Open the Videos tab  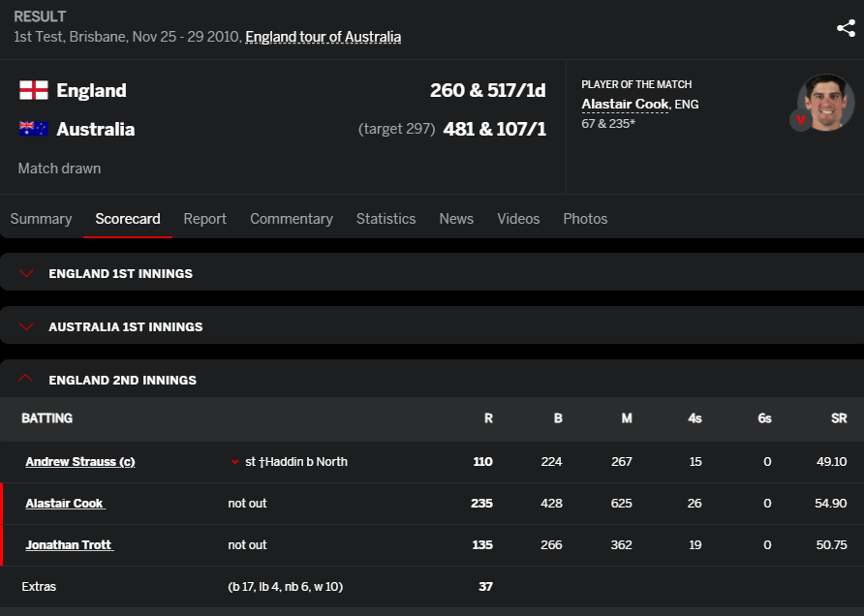518,219
